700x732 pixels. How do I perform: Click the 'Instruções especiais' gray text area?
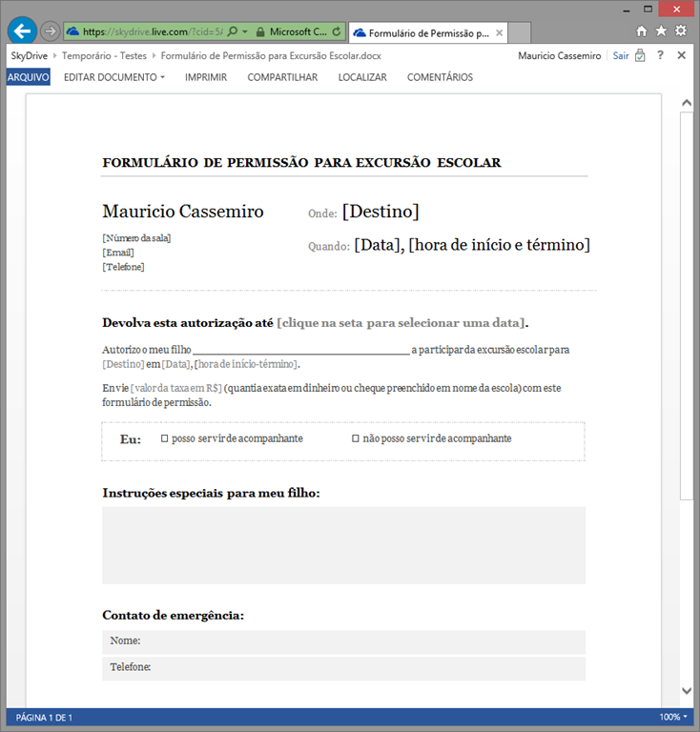pyautogui.click(x=343, y=545)
